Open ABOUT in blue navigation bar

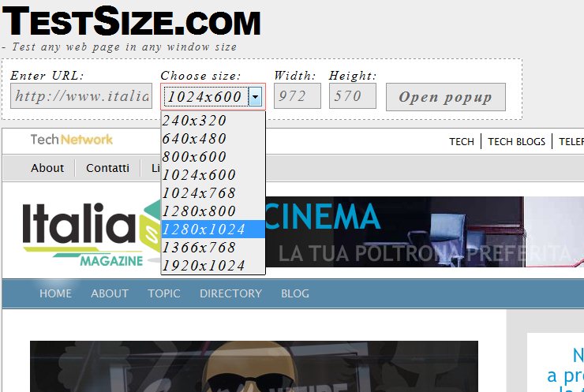pos(110,293)
